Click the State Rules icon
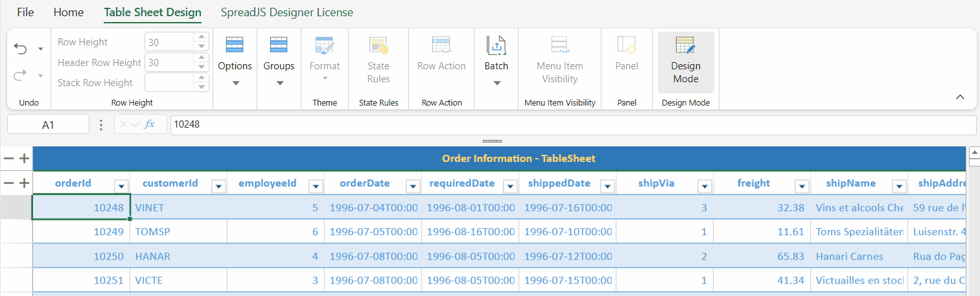Image resolution: width=980 pixels, height=296 pixels. [x=379, y=45]
